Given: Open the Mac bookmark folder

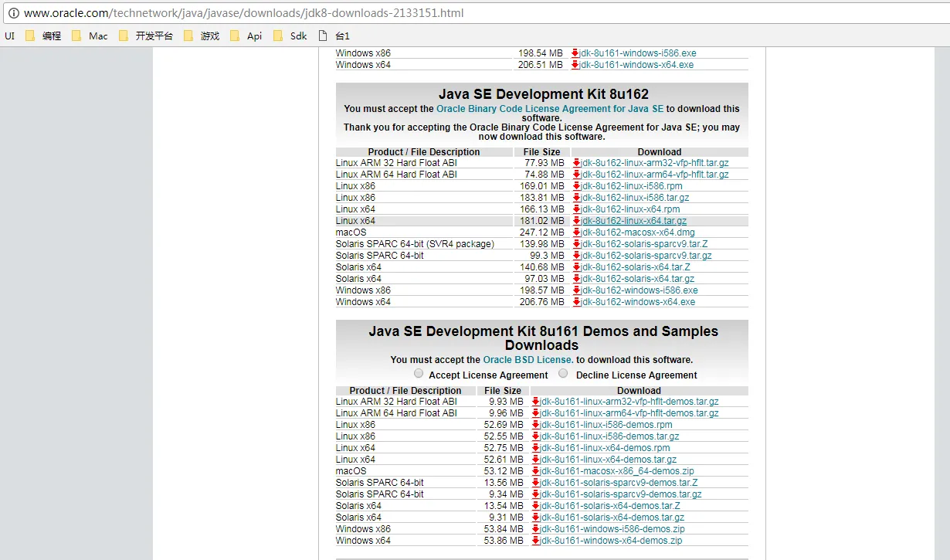Looking at the screenshot, I should pyautogui.click(x=90, y=36).
